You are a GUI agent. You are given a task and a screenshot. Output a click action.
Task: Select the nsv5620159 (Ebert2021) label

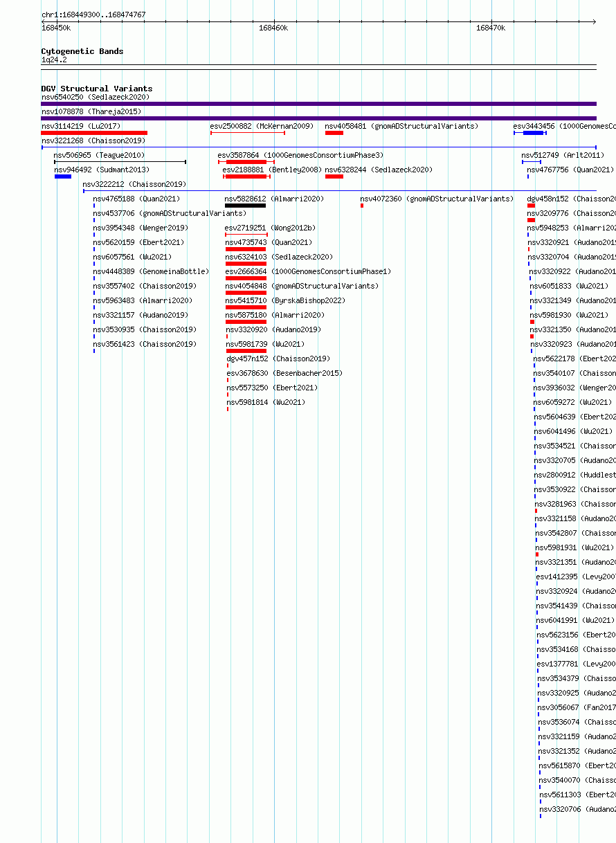(x=138, y=242)
